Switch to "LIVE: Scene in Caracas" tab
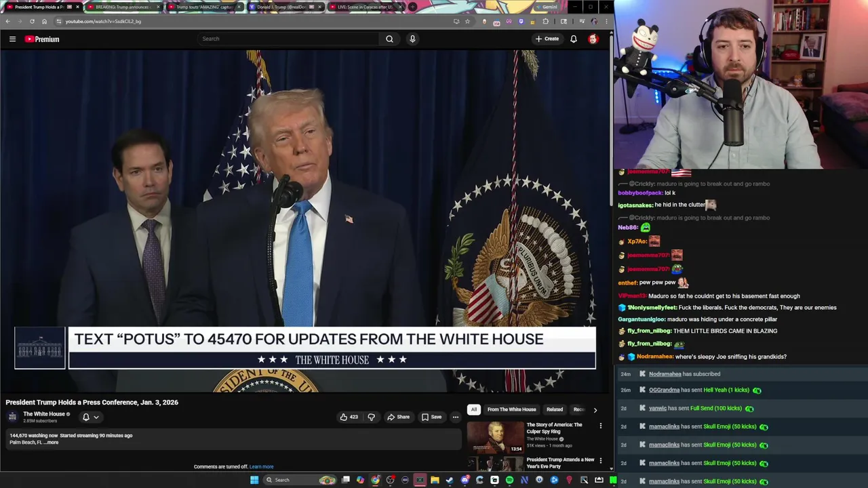The width and height of the screenshot is (868, 488). tap(365, 7)
